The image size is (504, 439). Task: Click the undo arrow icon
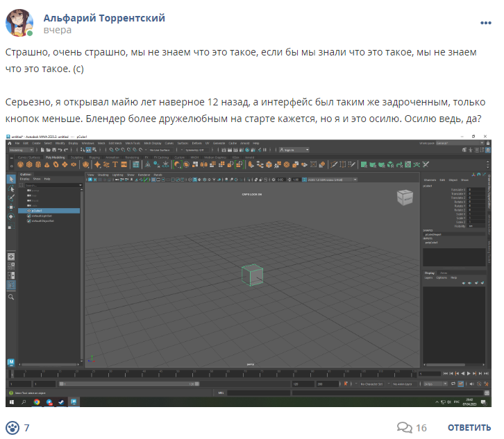[60, 150]
